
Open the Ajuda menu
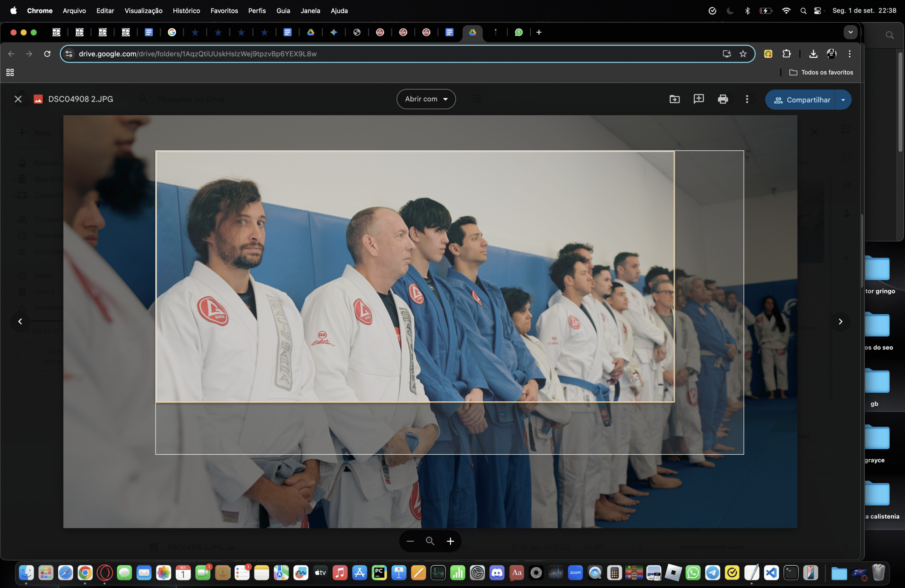pyautogui.click(x=339, y=11)
